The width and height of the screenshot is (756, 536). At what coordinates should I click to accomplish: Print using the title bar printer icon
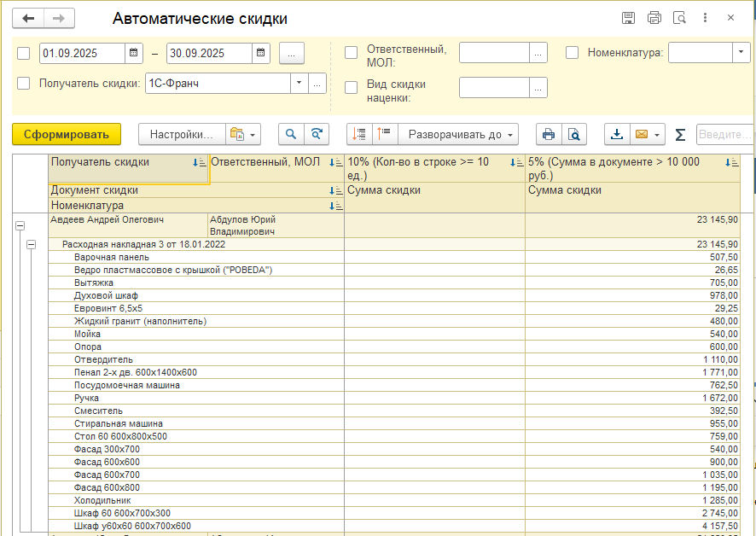[x=654, y=18]
